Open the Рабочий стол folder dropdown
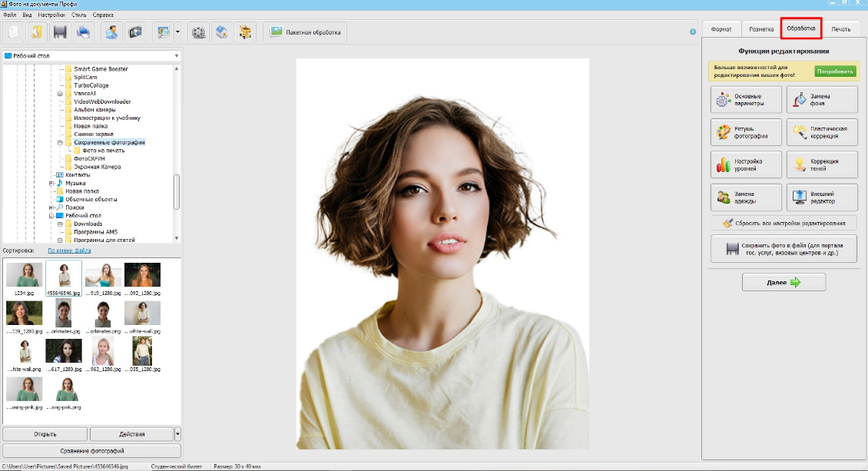 point(176,55)
